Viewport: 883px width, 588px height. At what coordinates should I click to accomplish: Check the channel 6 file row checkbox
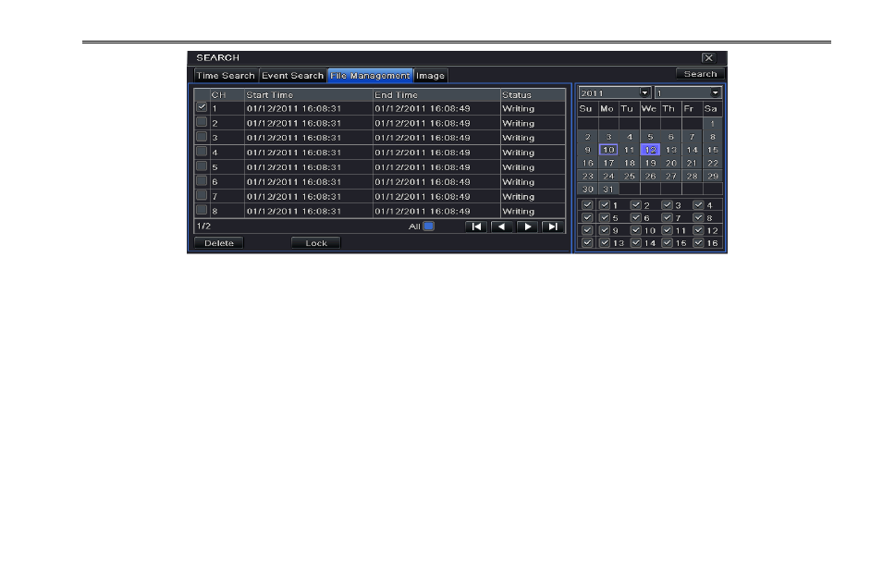(x=202, y=180)
